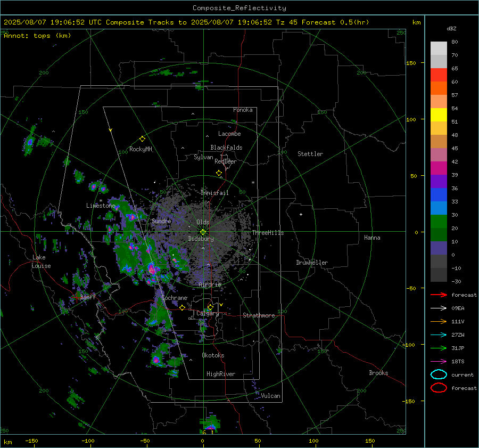Click the Brooks label on the map

(x=378, y=373)
